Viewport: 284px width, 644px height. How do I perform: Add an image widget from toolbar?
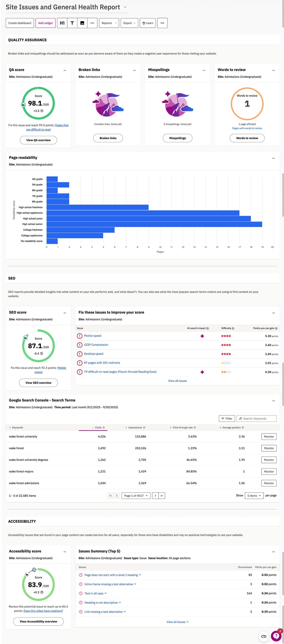pyautogui.click(x=82, y=23)
